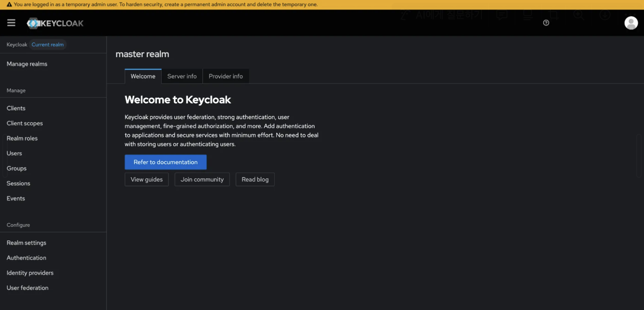Click the Refer to documentation button
The height and width of the screenshot is (310, 644).
click(x=166, y=162)
